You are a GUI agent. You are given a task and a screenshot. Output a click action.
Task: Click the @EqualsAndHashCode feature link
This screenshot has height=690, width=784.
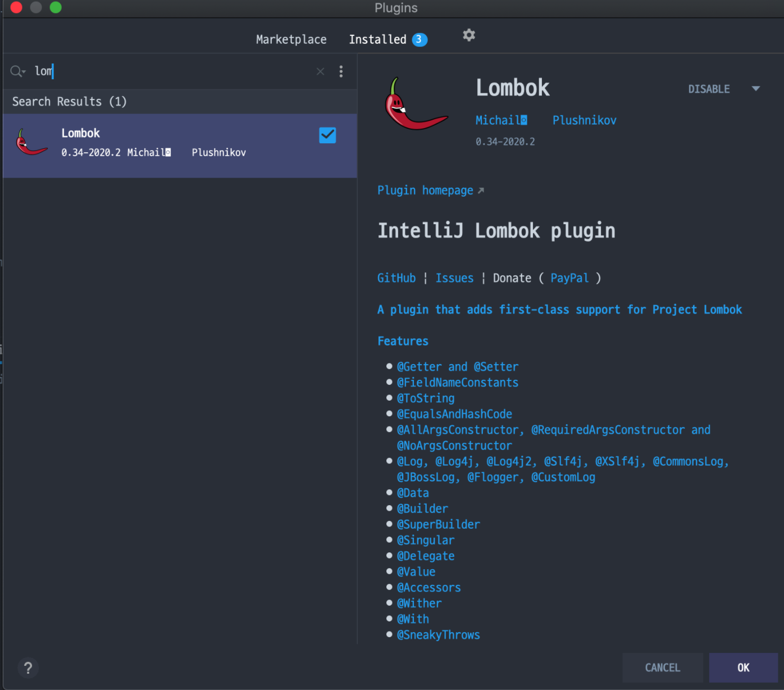(454, 414)
